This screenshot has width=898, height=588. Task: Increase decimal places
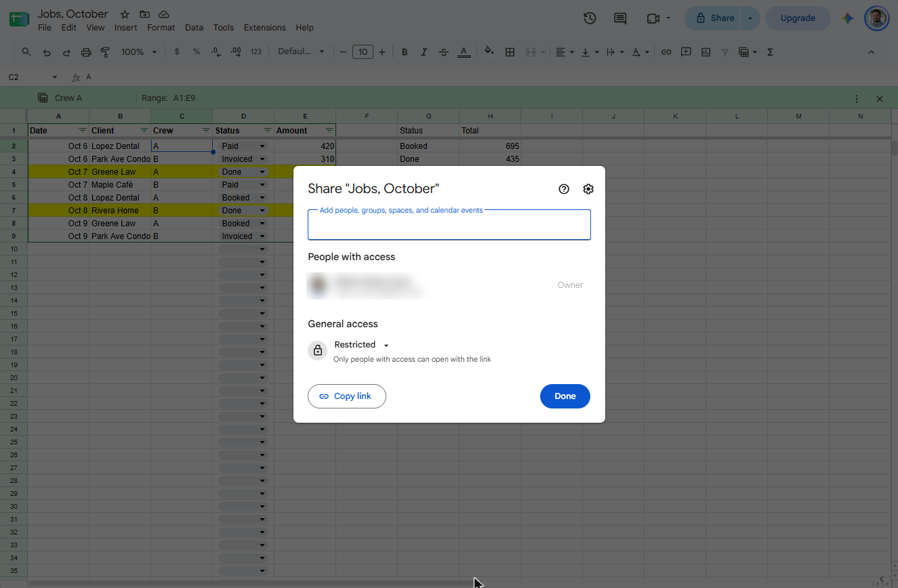click(236, 52)
